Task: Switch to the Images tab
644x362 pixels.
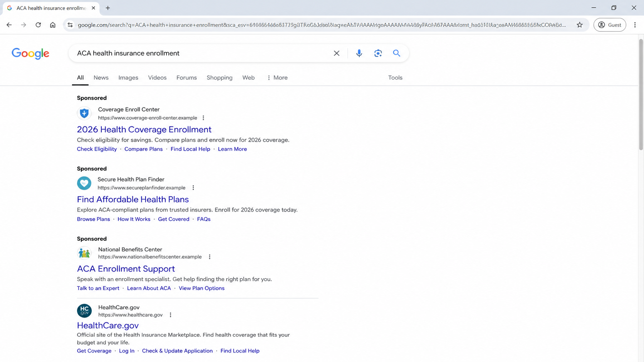Action: [x=128, y=78]
